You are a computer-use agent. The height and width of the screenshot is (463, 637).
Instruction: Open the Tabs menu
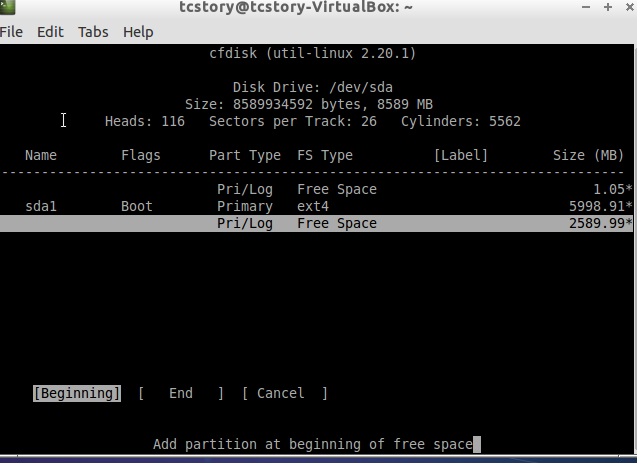coord(93,32)
